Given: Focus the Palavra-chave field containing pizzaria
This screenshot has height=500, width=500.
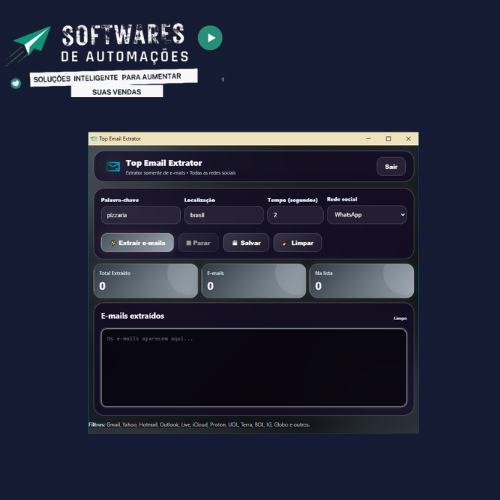Looking at the screenshot, I should click(x=141, y=215).
